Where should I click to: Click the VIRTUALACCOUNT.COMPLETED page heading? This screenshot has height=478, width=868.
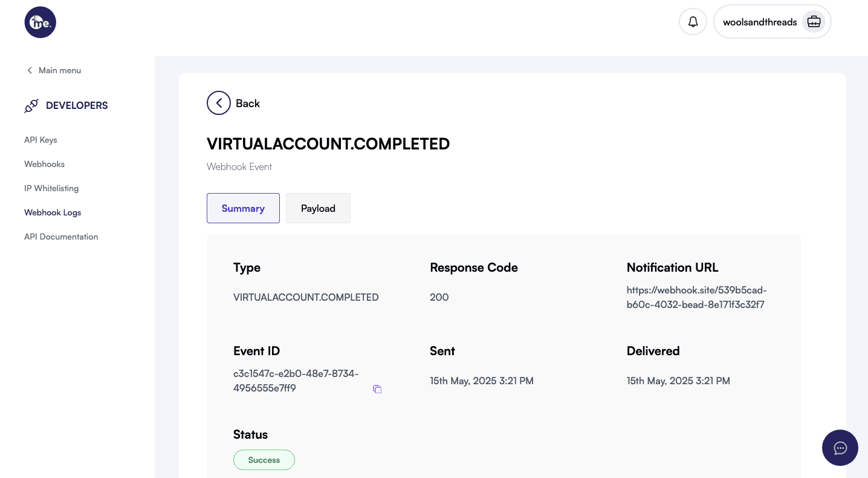coord(328,144)
